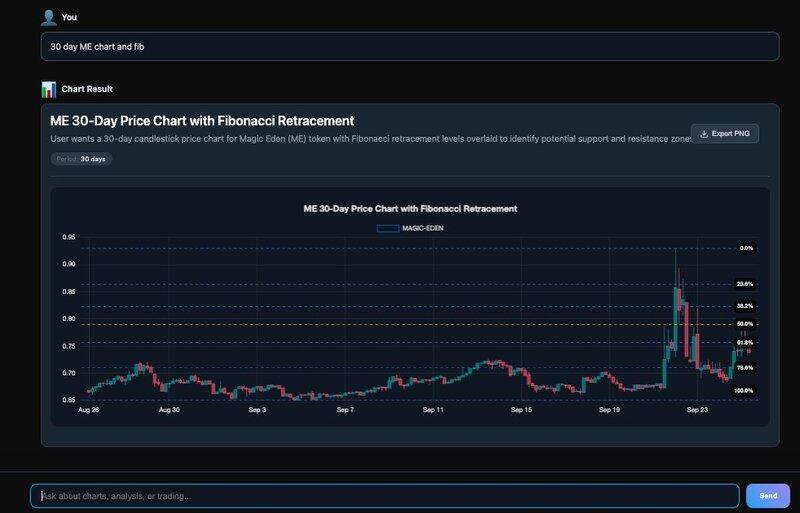800x513 pixels.
Task: Click the 0.75 y-axis price label
Action: pos(69,346)
